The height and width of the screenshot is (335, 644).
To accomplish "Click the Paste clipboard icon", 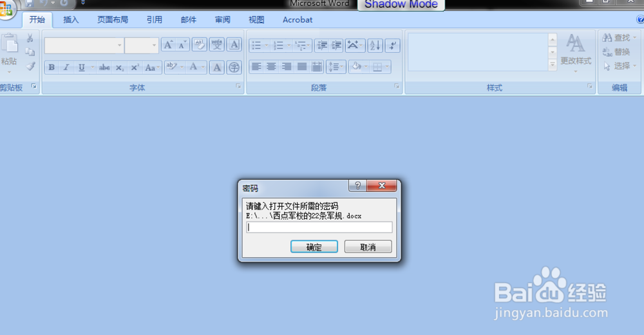I will (9, 43).
